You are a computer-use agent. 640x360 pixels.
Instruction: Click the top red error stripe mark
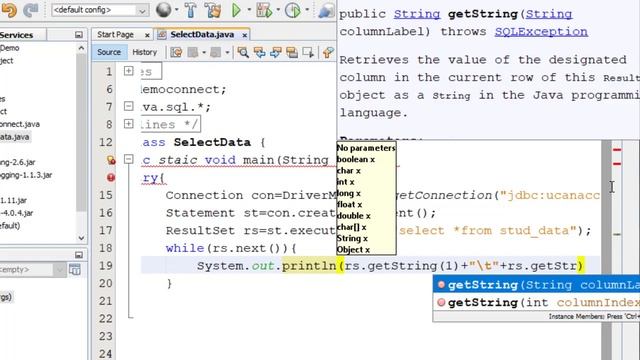pyautogui.click(x=617, y=150)
